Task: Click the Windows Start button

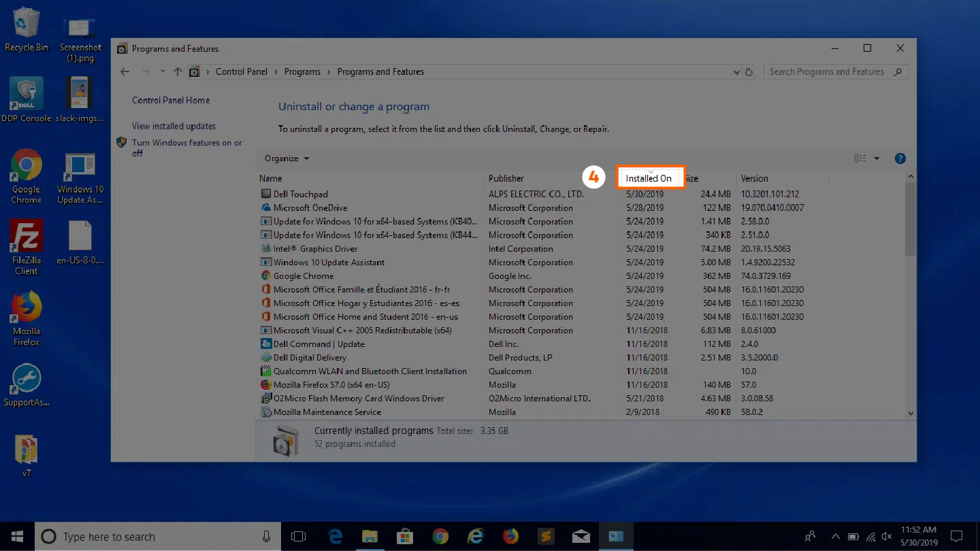Action: pos(16,537)
